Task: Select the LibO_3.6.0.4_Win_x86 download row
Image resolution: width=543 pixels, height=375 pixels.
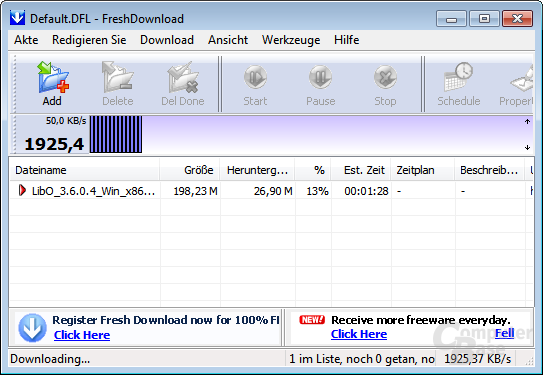Action: [272, 191]
